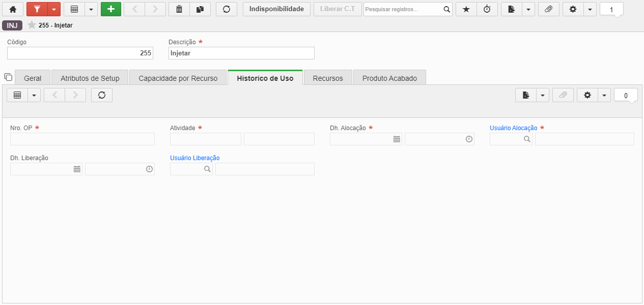644x305 pixels.
Task: Open Dh. Alocação calendar date picker
Action: (397, 139)
